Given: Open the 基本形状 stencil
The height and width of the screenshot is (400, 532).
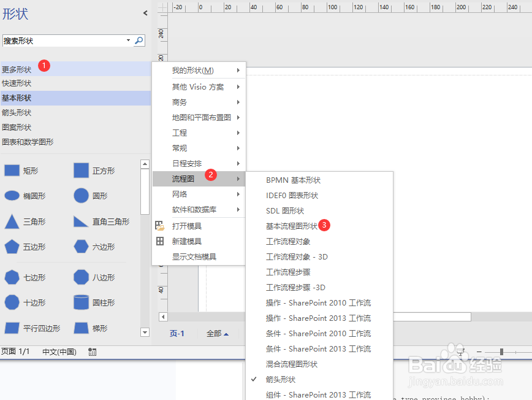Looking at the screenshot, I should [75, 98].
